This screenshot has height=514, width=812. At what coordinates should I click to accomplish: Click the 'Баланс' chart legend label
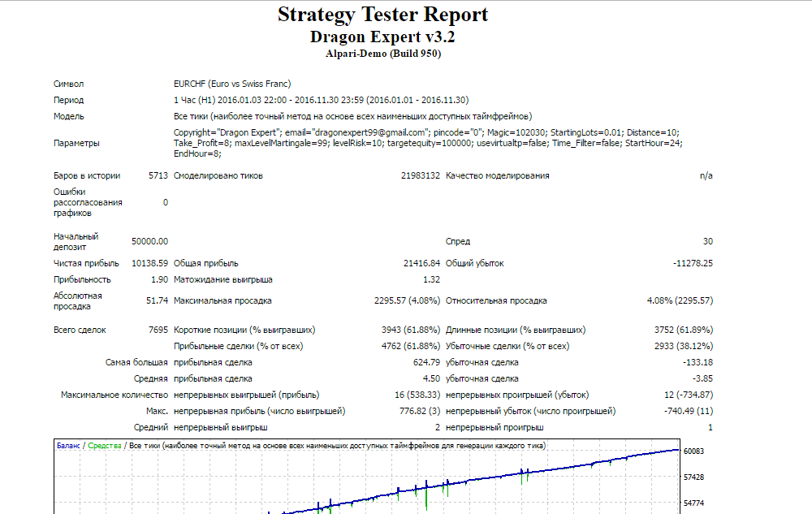pos(68,446)
